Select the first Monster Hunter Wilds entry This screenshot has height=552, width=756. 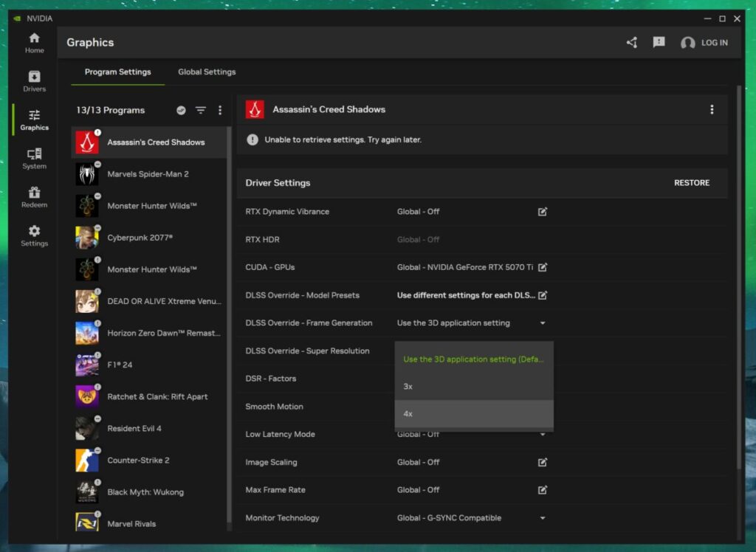149,206
